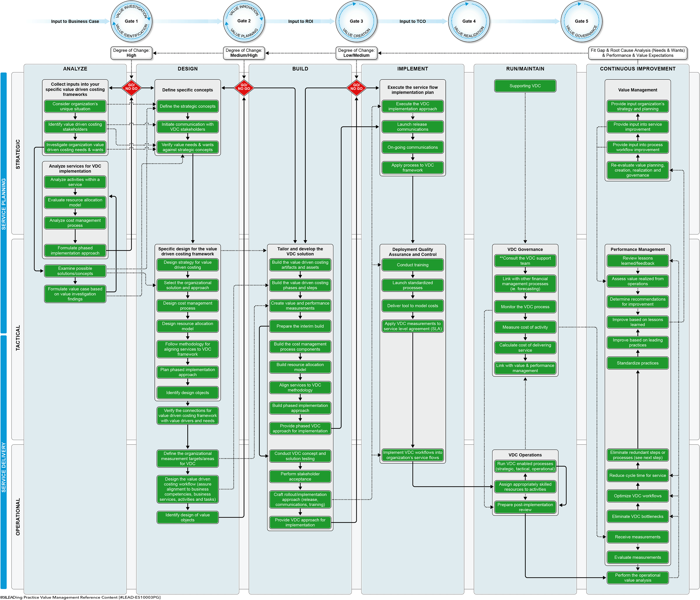Select Analyze activities within a service box
This screenshot has width=700, height=600.
click(x=75, y=182)
